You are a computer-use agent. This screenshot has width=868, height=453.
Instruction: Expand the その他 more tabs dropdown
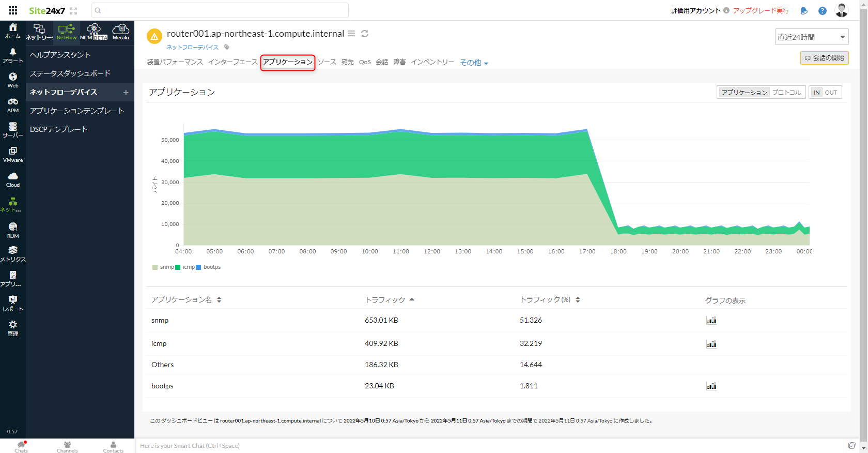pyautogui.click(x=474, y=63)
